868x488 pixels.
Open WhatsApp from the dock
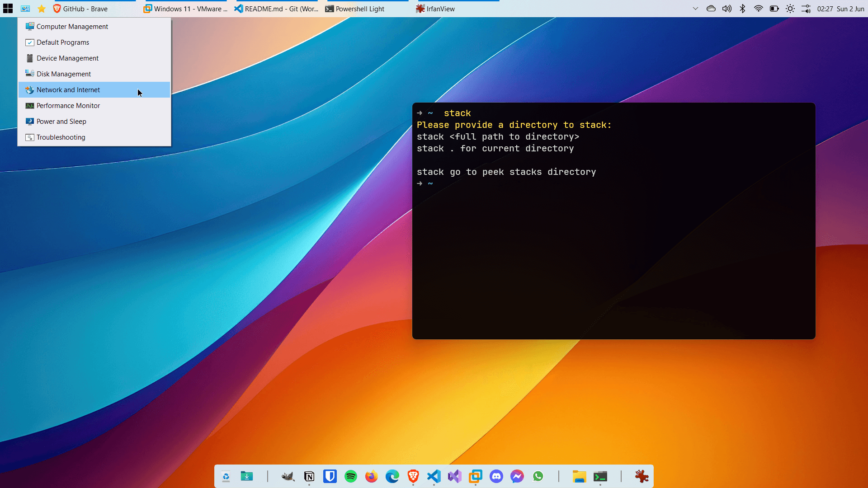(x=538, y=476)
